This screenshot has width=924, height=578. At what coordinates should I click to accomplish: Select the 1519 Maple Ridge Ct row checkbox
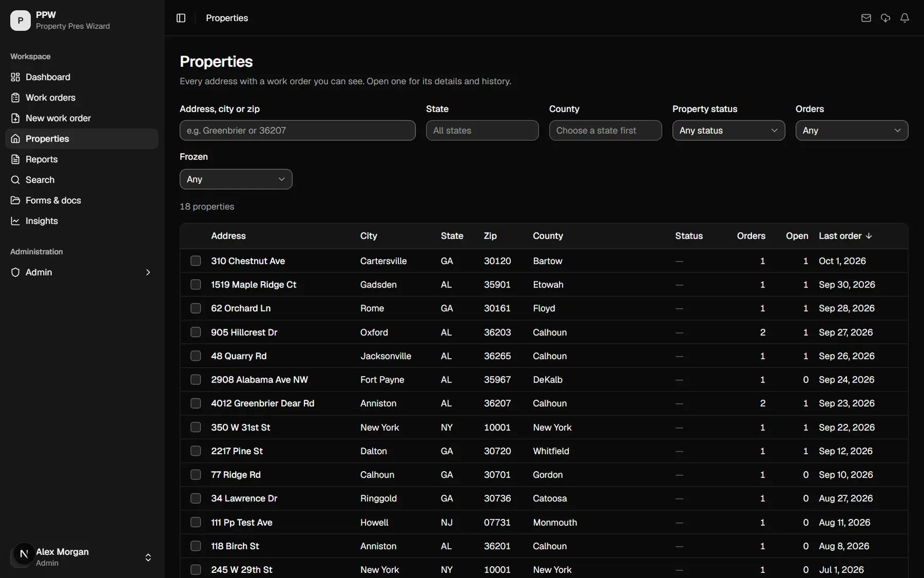pos(196,284)
